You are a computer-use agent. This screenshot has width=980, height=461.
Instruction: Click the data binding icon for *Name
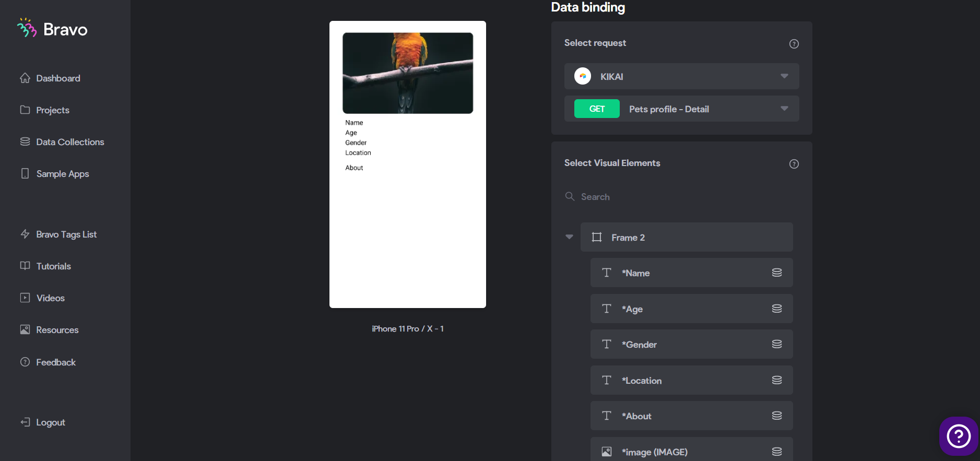pyautogui.click(x=777, y=273)
